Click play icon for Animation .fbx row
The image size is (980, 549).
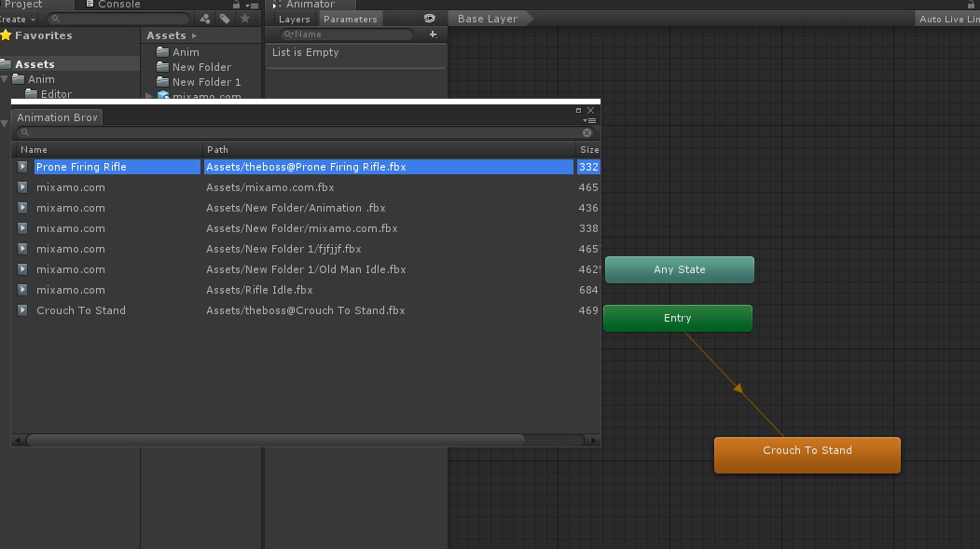click(x=22, y=208)
